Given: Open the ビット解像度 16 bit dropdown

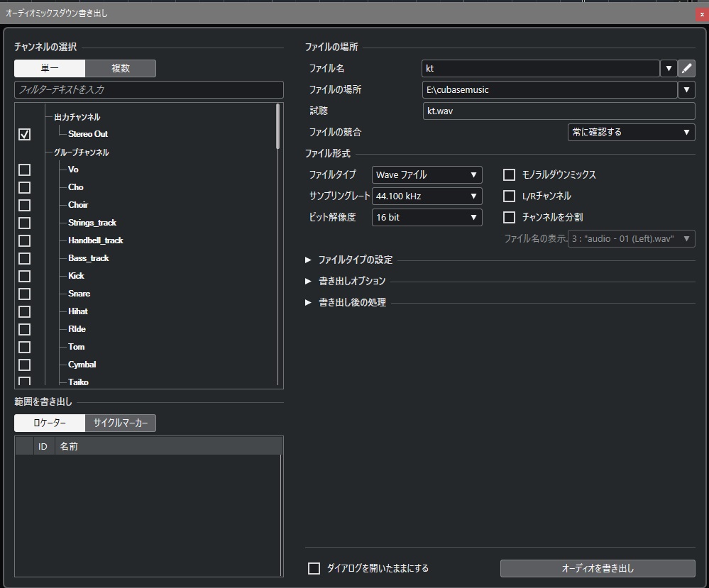Looking at the screenshot, I should click(x=427, y=217).
